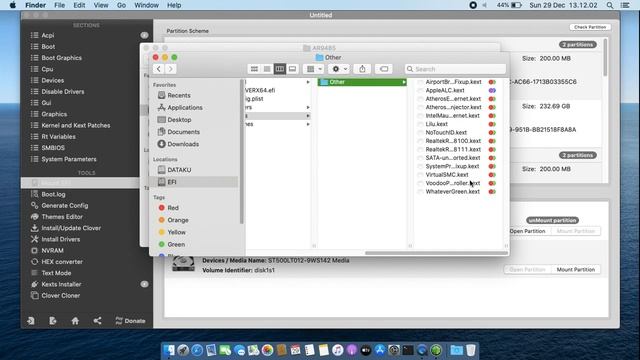Expand the folder arrow on row ending 'ers'
This screenshot has height=360, width=640.
(x=308, y=107)
